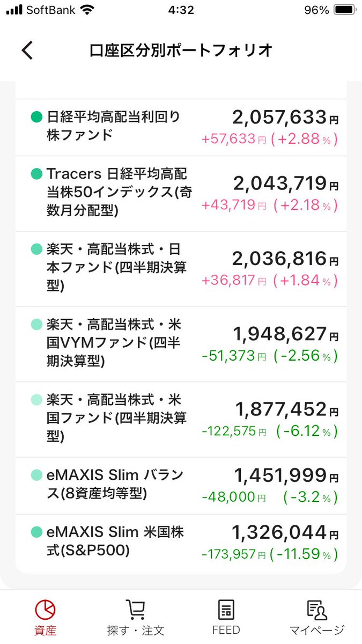
Task: Tap the 4:32 clock in status bar
Action: coord(181,10)
